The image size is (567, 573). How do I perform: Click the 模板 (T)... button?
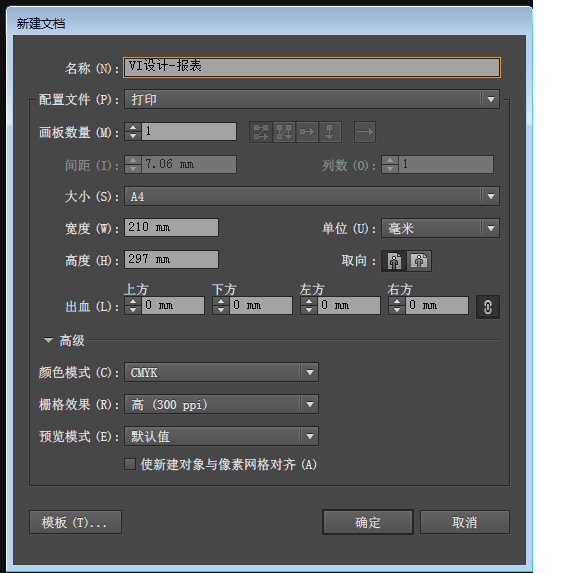[x=75, y=522]
